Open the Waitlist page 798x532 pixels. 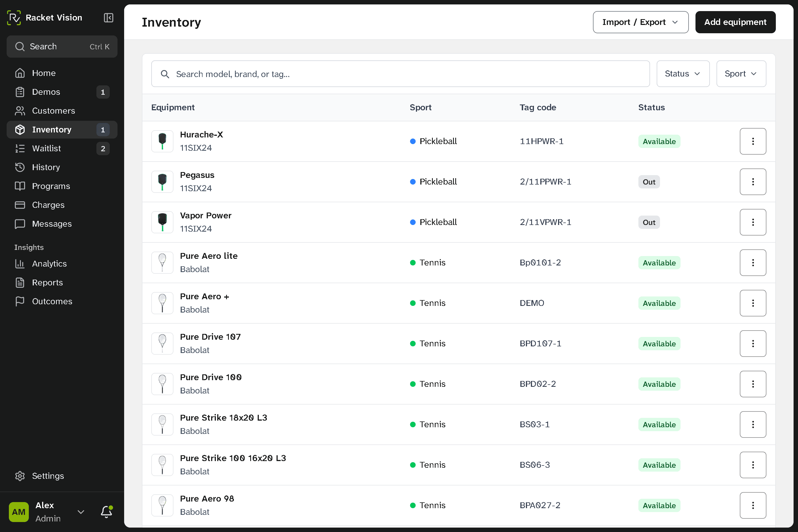(62, 148)
